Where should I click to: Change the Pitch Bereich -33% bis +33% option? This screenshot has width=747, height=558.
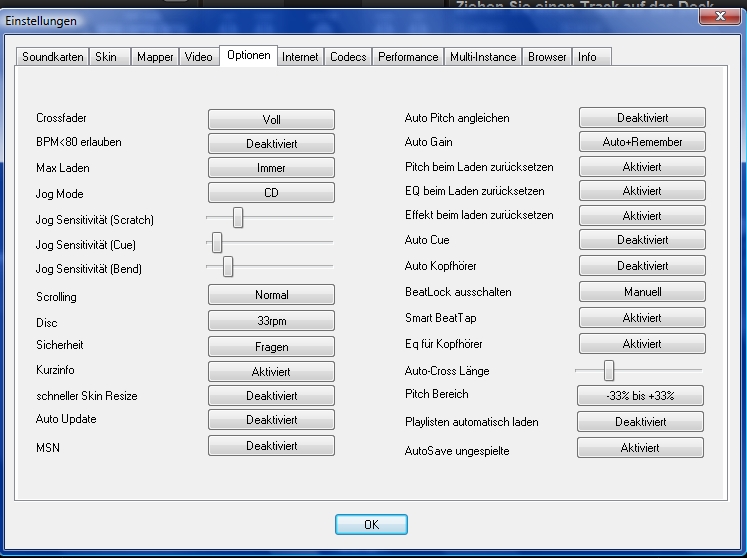click(640, 395)
